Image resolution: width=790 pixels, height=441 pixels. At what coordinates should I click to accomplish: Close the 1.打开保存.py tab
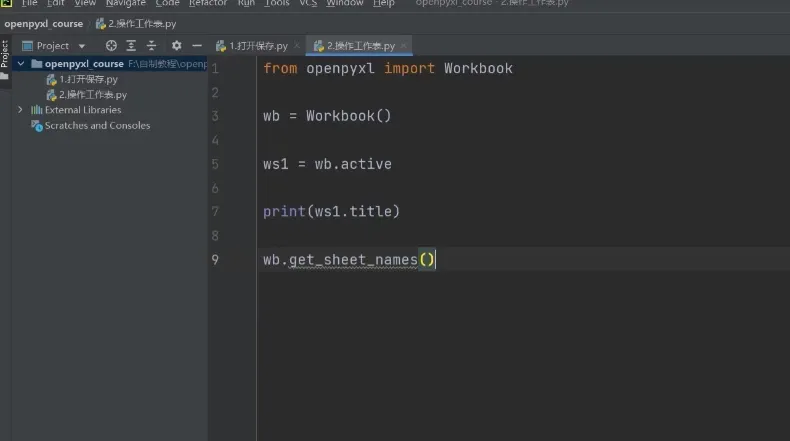[297, 46]
